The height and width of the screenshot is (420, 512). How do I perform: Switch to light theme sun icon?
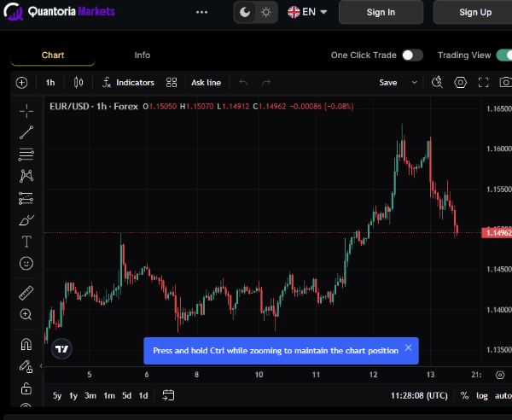(x=266, y=13)
